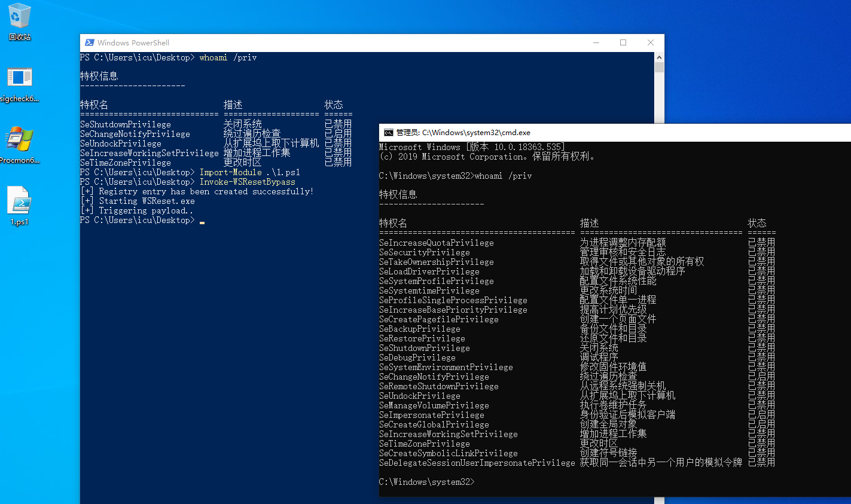Click SeManageVolumePrivilege in cmd window
This screenshot has width=851, height=504.
434,405
